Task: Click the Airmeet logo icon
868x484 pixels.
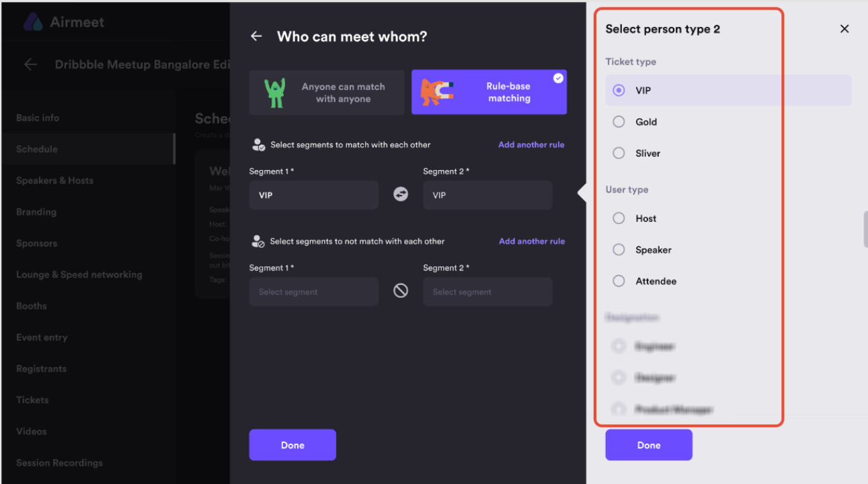Action: click(x=33, y=22)
